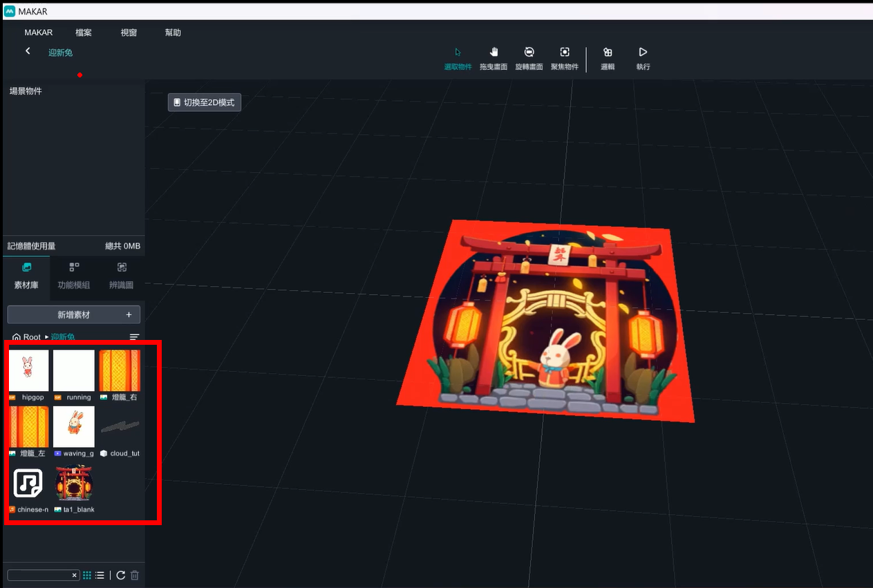Viewport: 873px width, 588px height.
Task: Switch to the 辨識圖 tab
Action: [x=121, y=275]
